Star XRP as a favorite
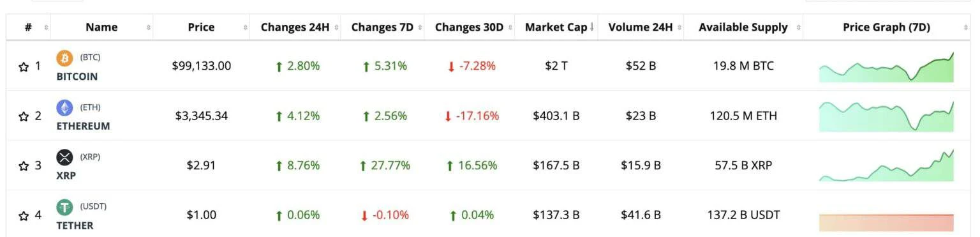 24,166
